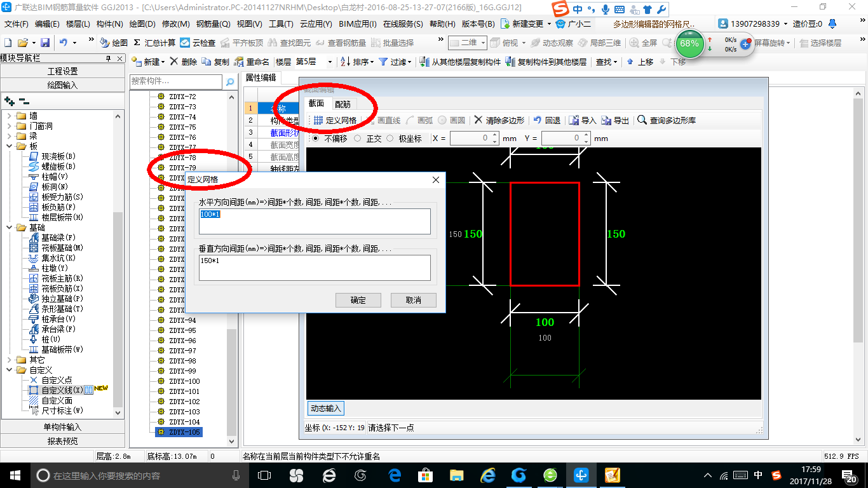
Task: Run 汇总计算 summary calculation
Action: [154, 43]
